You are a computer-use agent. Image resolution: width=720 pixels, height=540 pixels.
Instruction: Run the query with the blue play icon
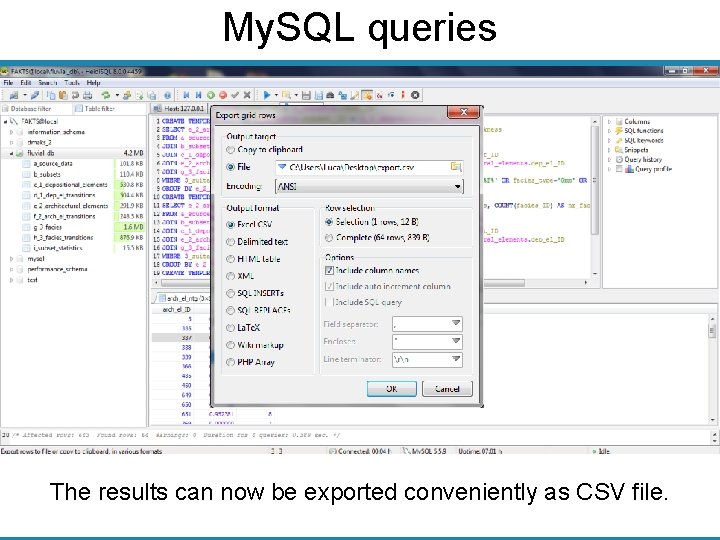tap(267, 95)
